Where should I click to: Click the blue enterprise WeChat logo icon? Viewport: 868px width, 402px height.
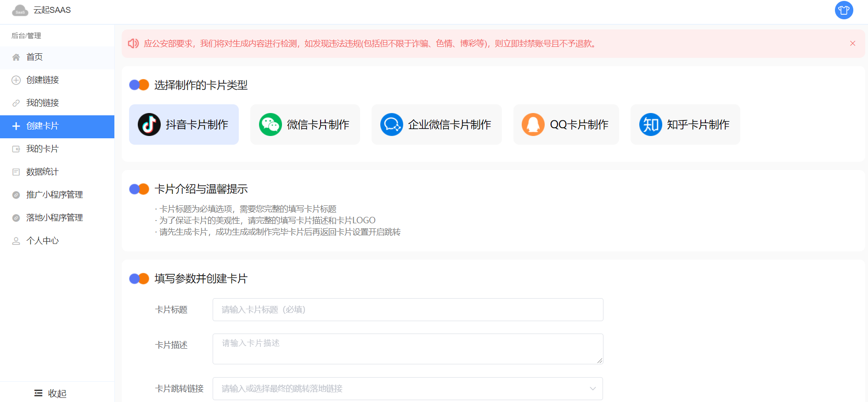[392, 125]
